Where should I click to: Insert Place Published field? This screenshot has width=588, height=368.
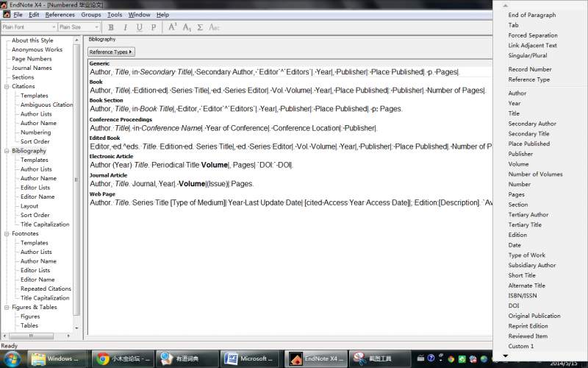pos(529,144)
